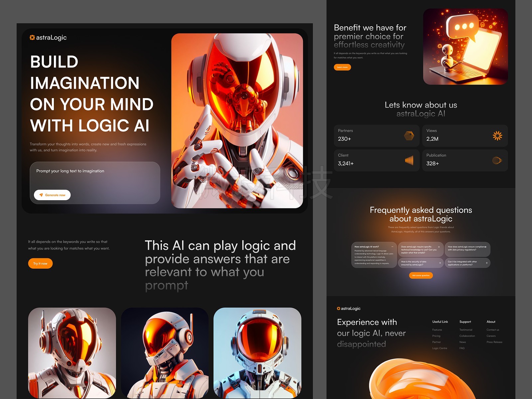532x399 pixels.
Task: Click the Publication spiral icon
Action: [497, 160]
